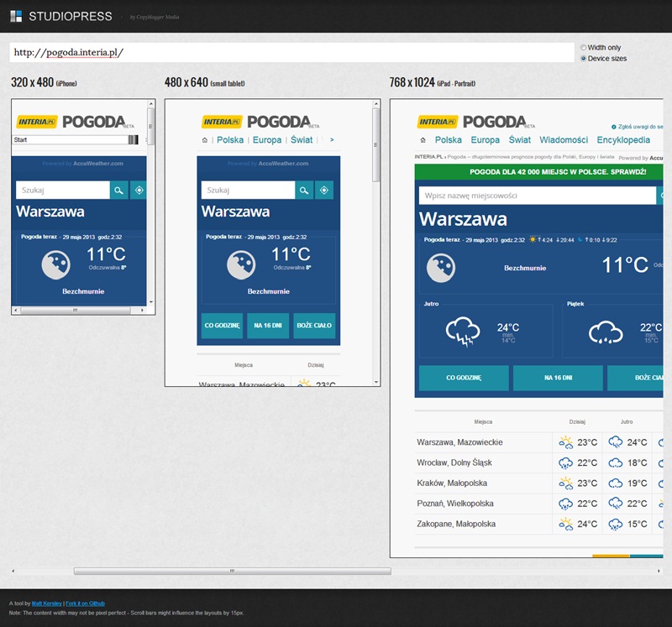
Task: Click the geolocation target icon in iPhone preview
Action: (x=139, y=191)
